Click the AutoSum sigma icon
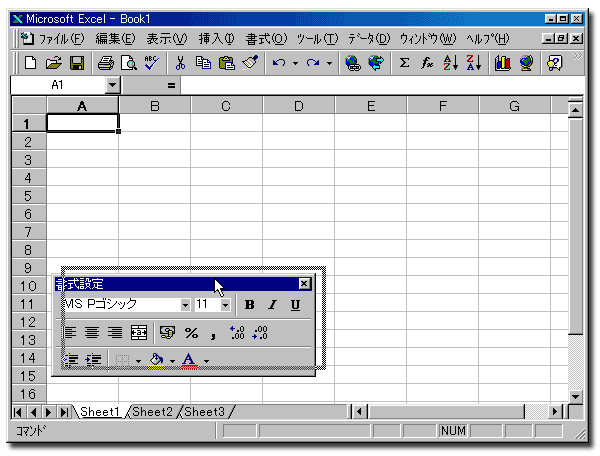This screenshot has width=600, height=456. [x=404, y=63]
